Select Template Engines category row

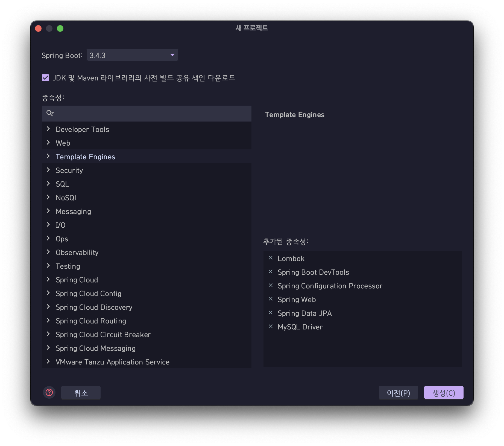pyautogui.click(x=147, y=157)
